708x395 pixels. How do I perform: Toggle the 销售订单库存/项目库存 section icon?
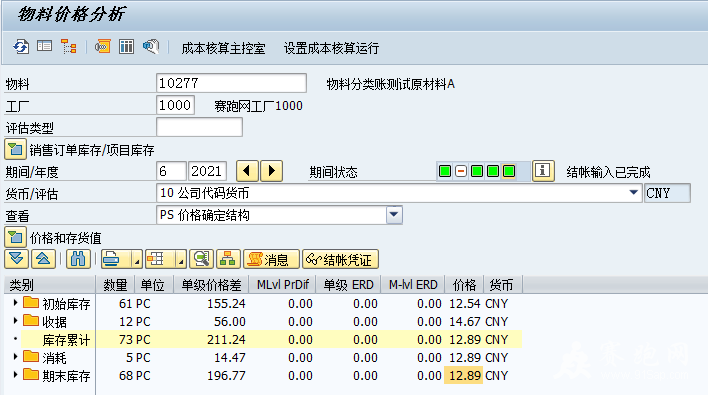pos(15,149)
